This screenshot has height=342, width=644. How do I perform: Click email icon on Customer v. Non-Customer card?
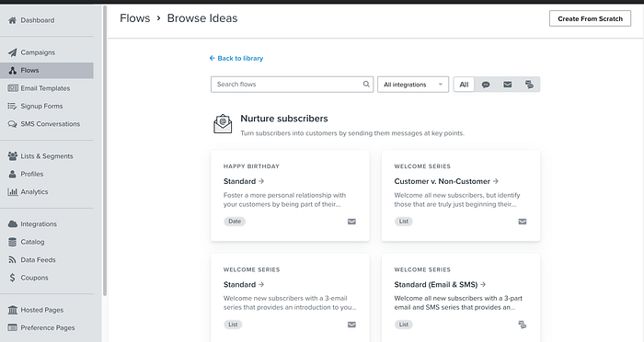(522, 222)
